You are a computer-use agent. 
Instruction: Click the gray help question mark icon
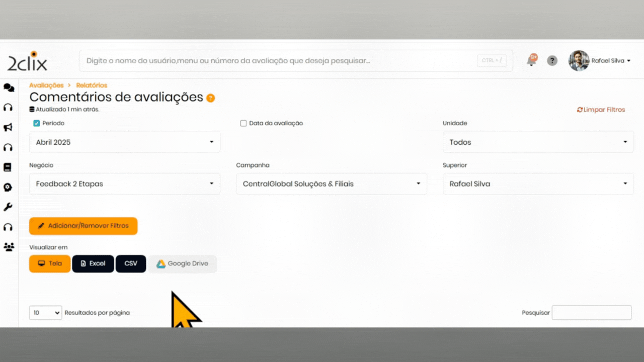click(552, 61)
